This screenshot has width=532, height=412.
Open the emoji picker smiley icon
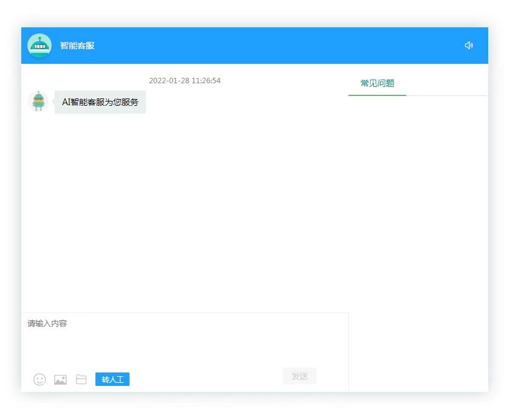(x=40, y=379)
